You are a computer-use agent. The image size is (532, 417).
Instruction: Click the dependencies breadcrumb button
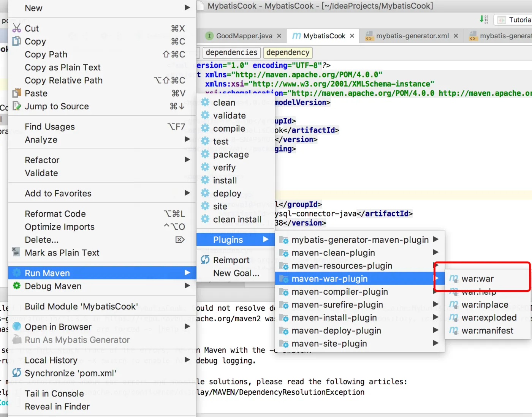231,52
